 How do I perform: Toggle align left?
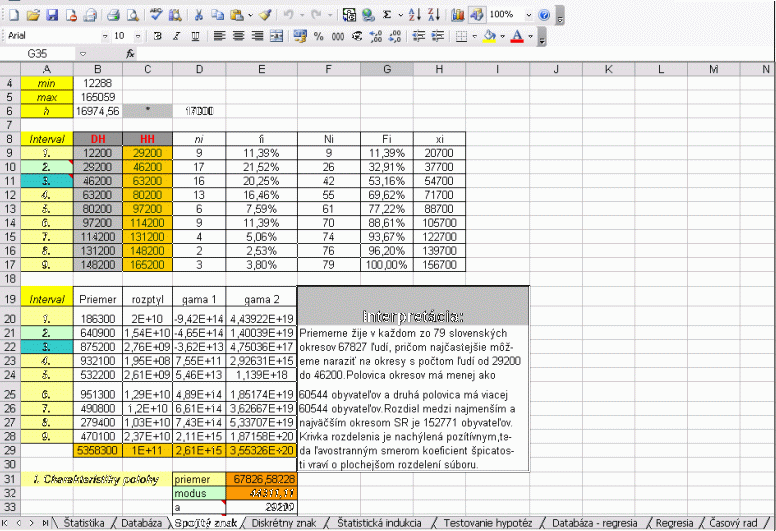[x=219, y=36]
